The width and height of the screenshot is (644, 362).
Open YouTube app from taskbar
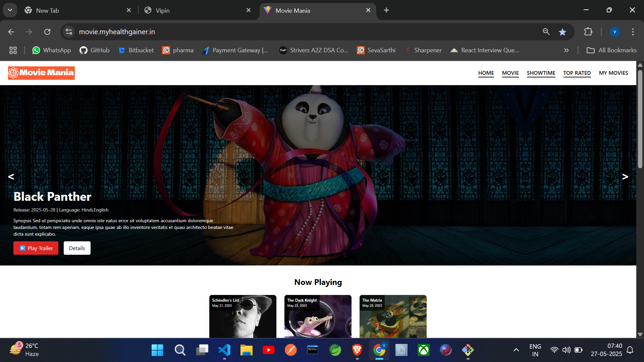tap(269, 350)
